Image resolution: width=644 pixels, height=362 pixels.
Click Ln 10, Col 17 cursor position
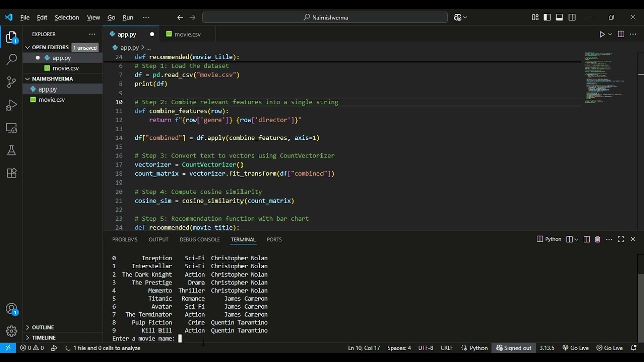(x=364, y=348)
